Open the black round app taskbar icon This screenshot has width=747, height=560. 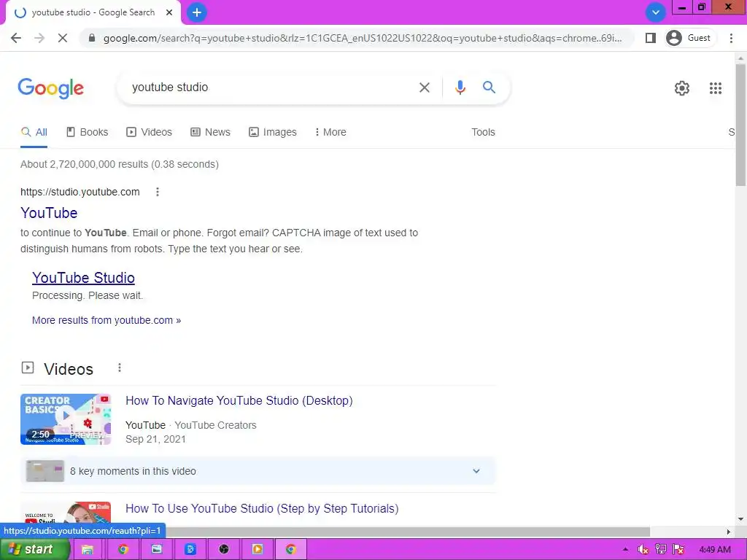223,550
